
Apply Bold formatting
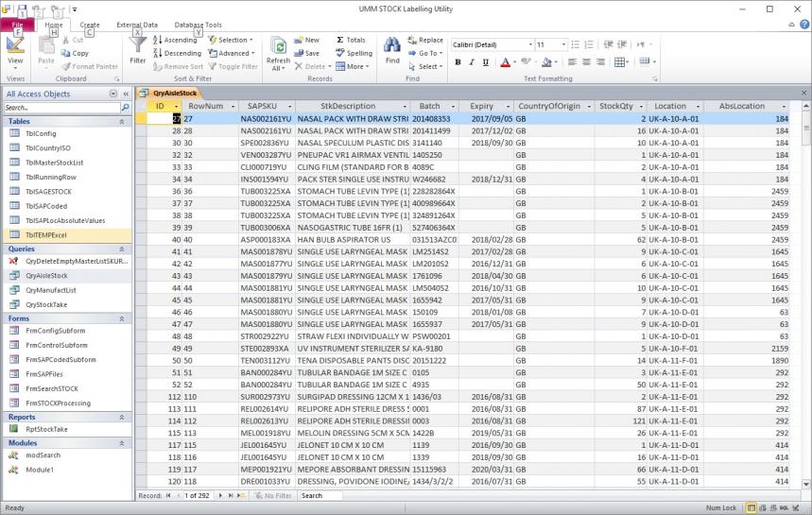pos(458,62)
